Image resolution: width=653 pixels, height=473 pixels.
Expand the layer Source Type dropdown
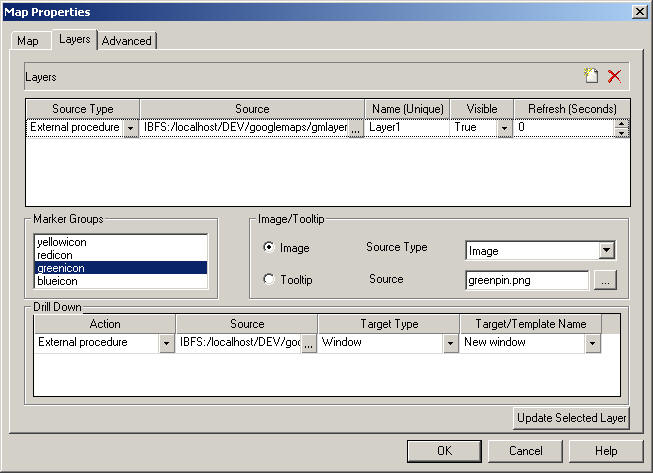(x=130, y=128)
